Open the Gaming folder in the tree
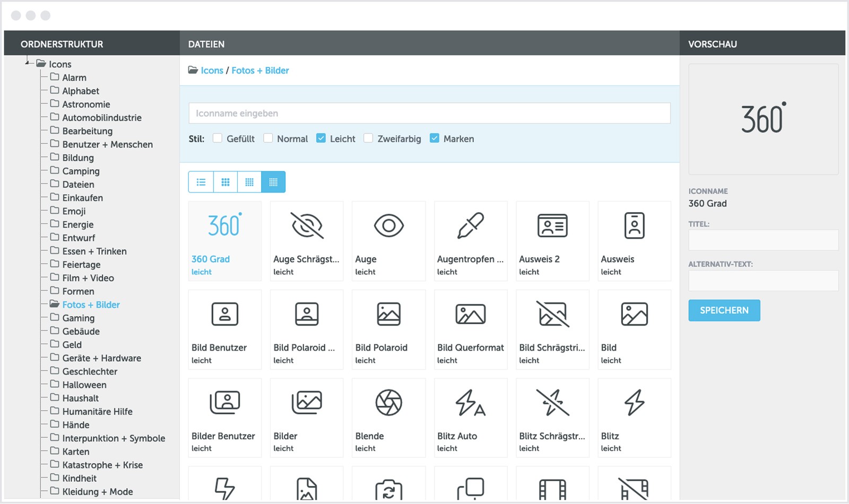The height and width of the screenshot is (504, 849). (x=78, y=318)
